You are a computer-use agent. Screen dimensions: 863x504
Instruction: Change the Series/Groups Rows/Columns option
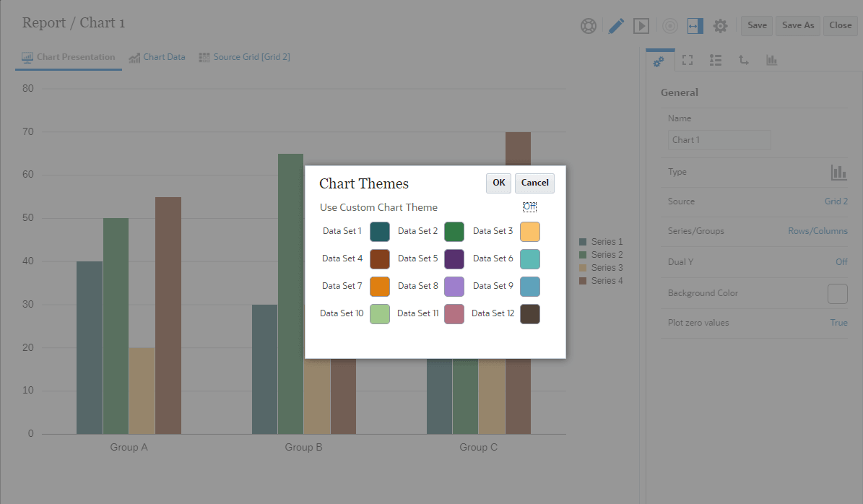818,231
